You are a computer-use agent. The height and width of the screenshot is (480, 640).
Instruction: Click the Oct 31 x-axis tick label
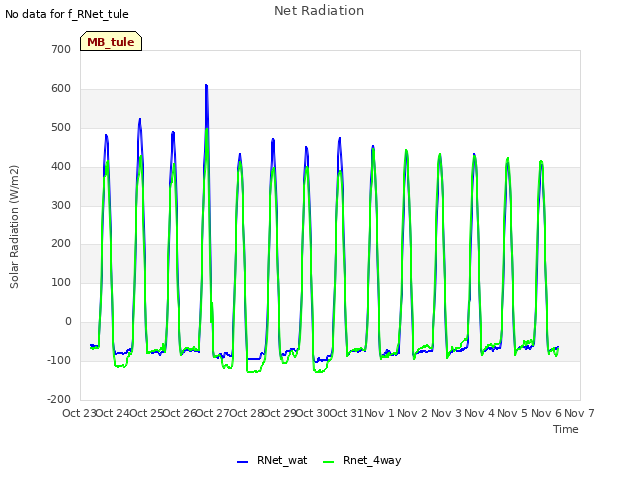[346, 413]
